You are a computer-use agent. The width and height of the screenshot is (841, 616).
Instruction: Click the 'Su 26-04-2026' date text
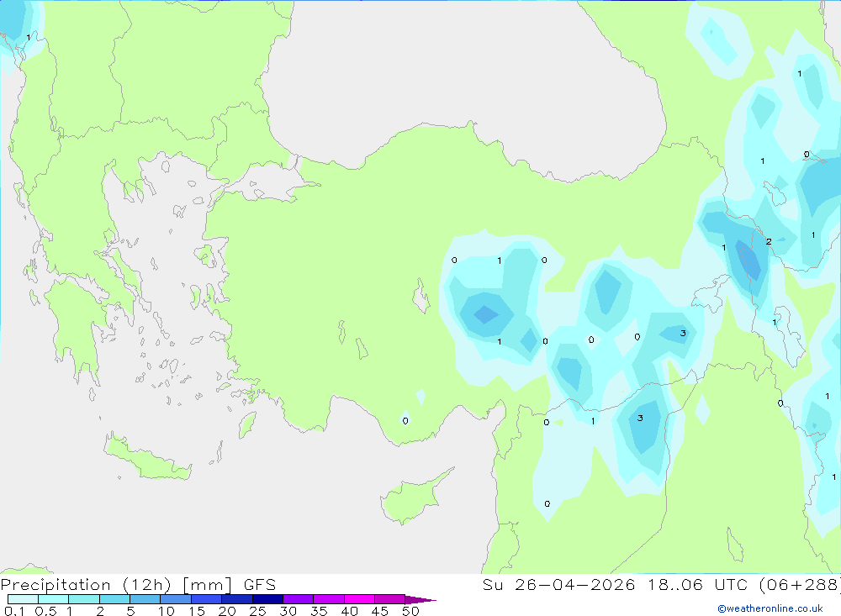[x=558, y=585]
